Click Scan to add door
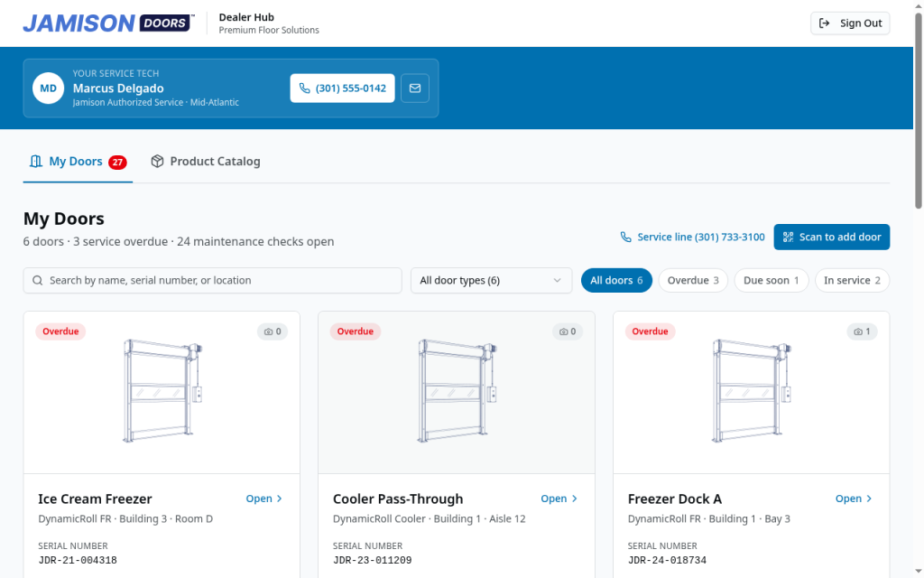Image resolution: width=924 pixels, height=578 pixels. coord(831,238)
